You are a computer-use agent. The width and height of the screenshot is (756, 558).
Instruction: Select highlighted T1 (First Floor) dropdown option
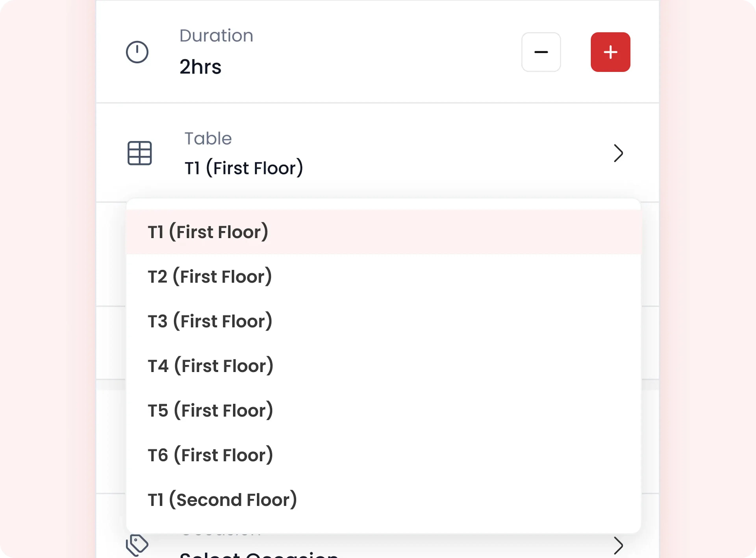click(208, 232)
